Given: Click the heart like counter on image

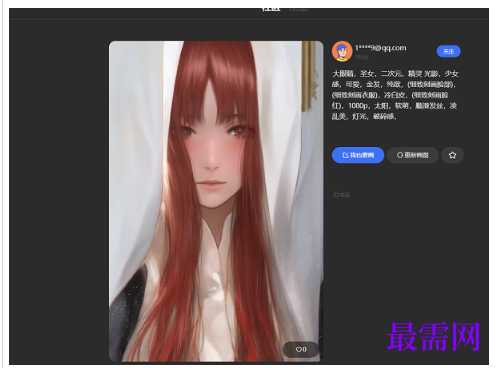Looking at the screenshot, I should tap(301, 349).
